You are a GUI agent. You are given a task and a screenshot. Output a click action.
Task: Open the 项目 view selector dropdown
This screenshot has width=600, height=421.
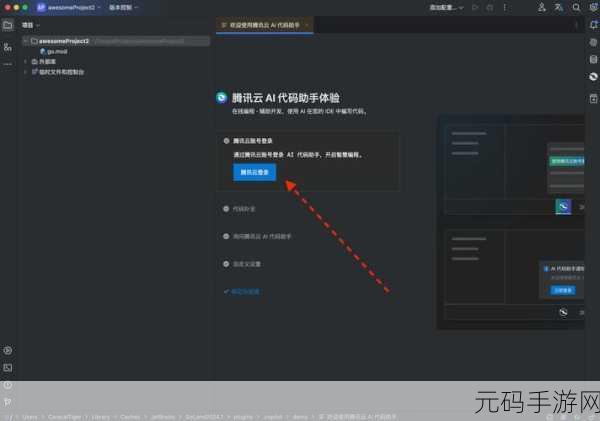point(31,25)
